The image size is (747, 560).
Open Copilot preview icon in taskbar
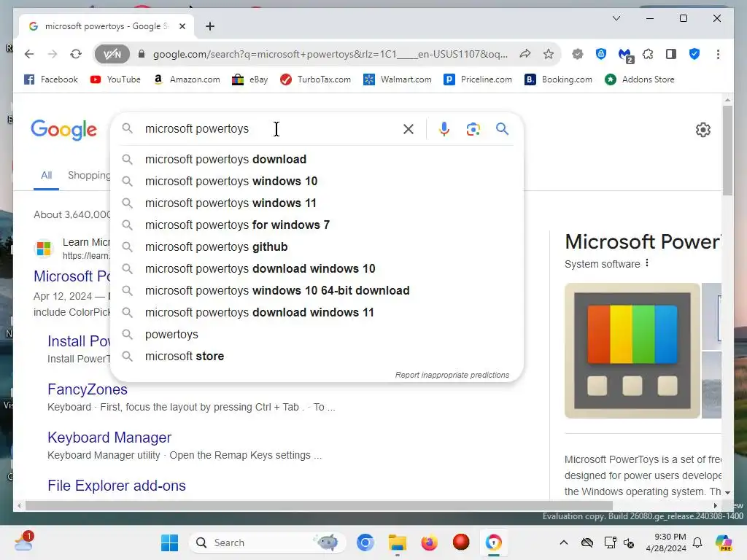(x=723, y=542)
